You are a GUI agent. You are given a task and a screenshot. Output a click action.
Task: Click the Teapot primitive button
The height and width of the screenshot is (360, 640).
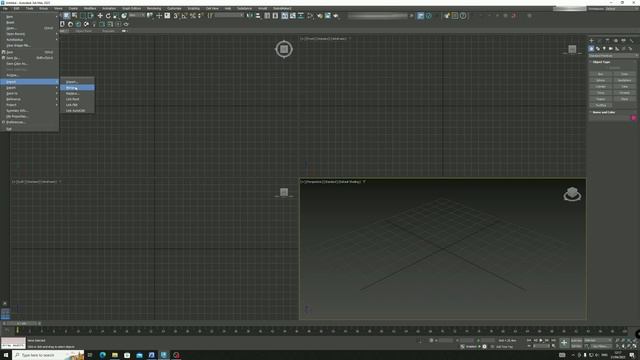601,99
